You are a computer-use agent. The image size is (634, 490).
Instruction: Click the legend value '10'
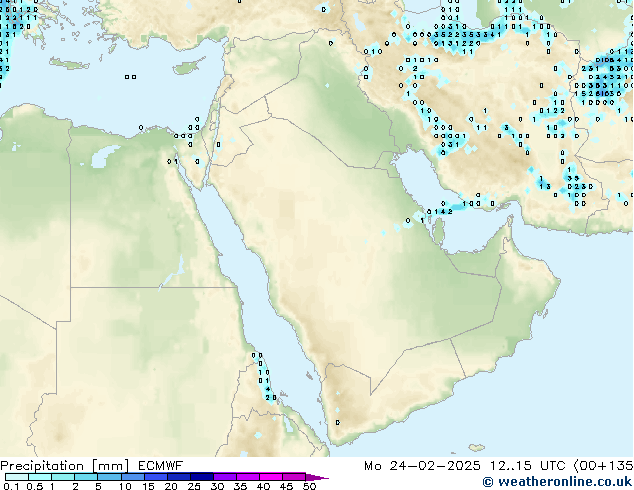tap(125, 486)
